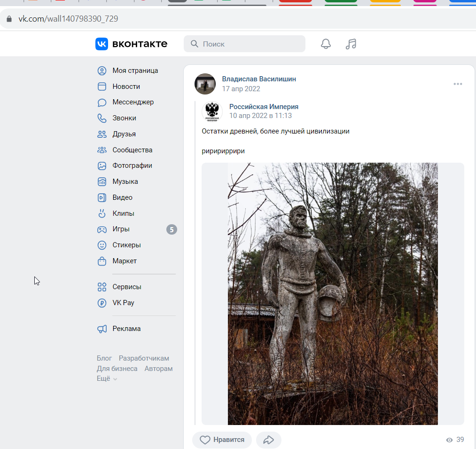
Task: Click the вконтакте wordmark
Action: coord(140,44)
